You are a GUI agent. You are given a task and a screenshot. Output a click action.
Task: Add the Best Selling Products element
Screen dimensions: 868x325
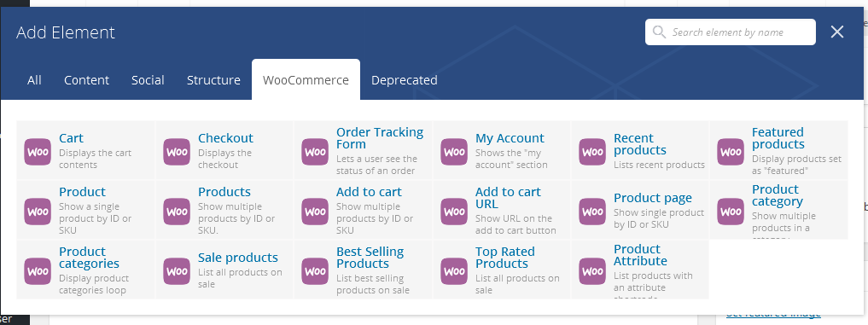click(x=363, y=270)
